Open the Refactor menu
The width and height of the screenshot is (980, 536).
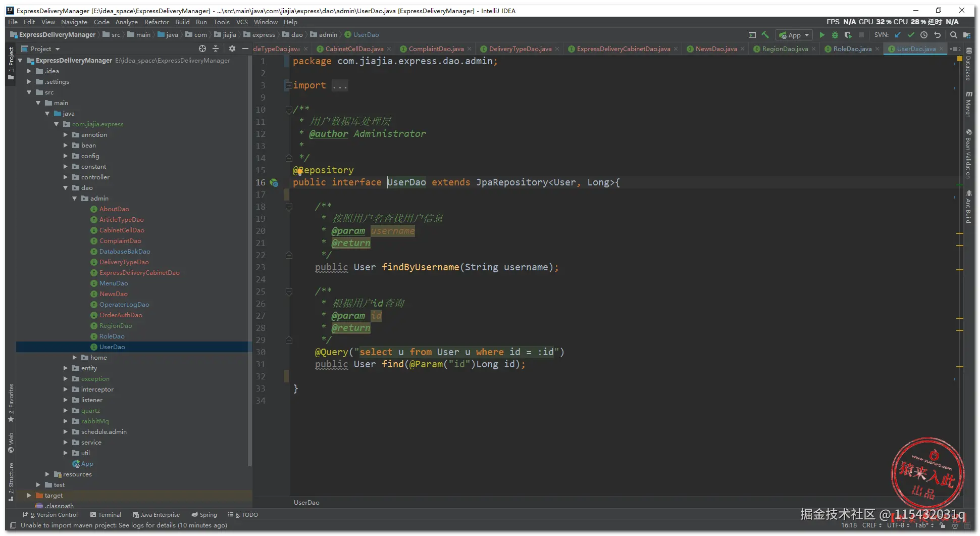click(x=157, y=22)
